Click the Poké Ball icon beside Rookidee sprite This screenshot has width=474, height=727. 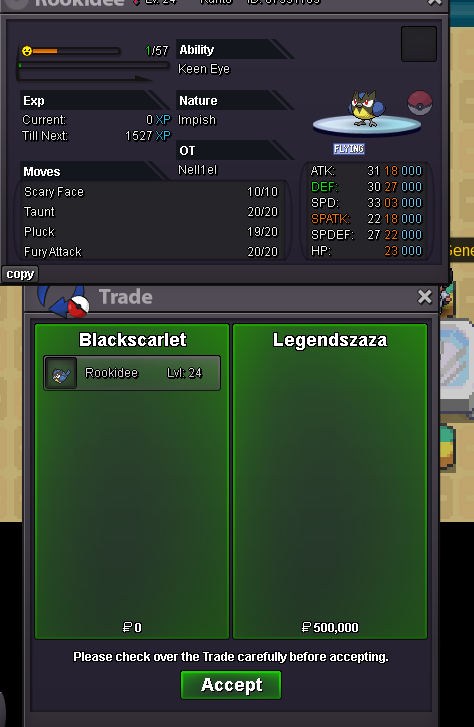coord(420,103)
